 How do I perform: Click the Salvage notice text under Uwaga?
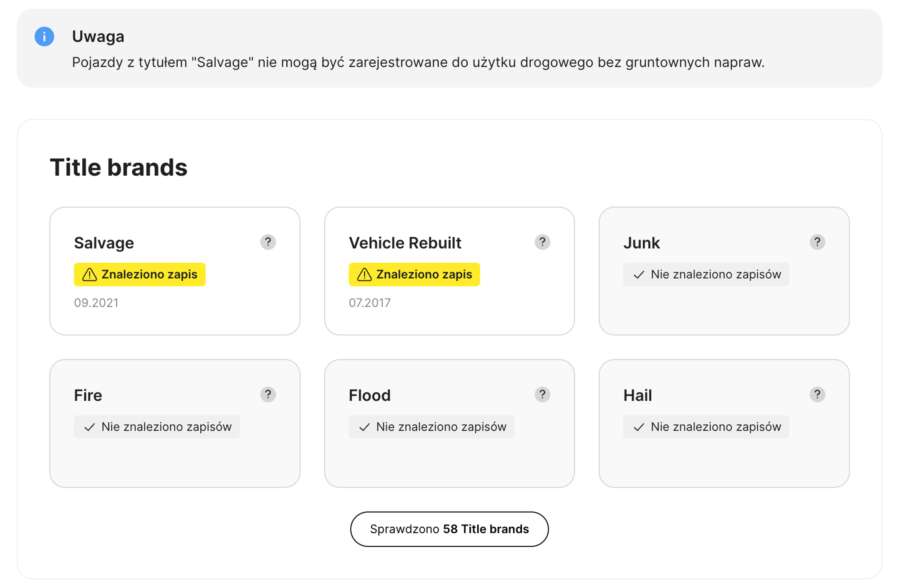pos(418,62)
